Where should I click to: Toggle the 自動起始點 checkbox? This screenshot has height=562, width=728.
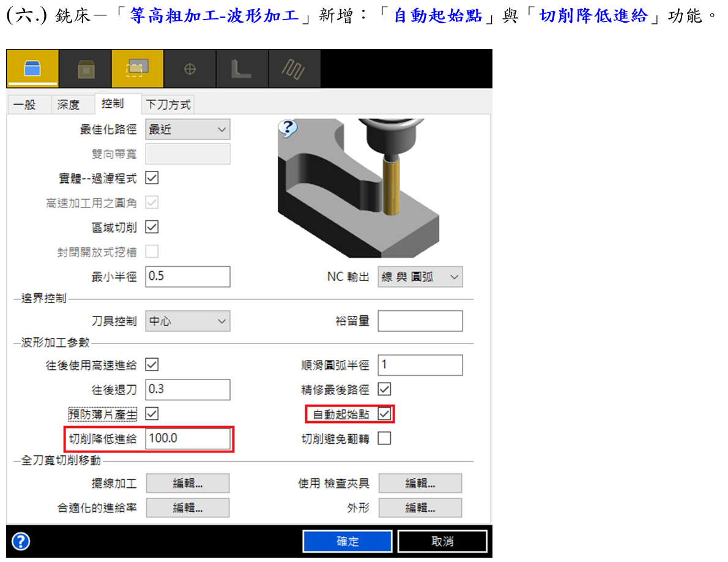point(384,414)
